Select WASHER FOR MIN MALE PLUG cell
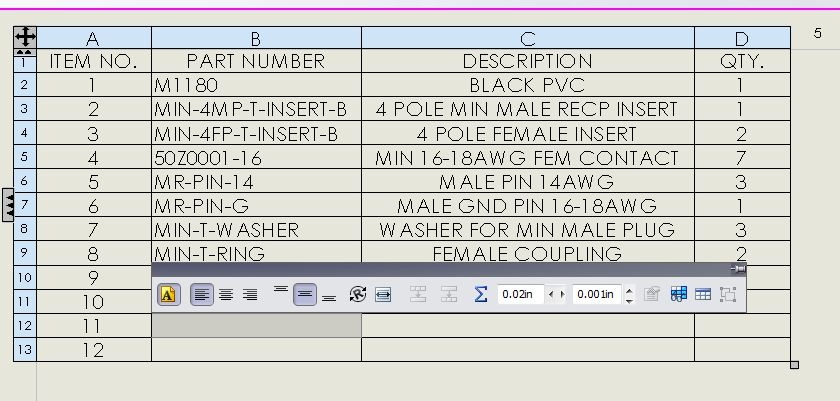Viewport: 840px width, 401px height. [x=528, y=229]
